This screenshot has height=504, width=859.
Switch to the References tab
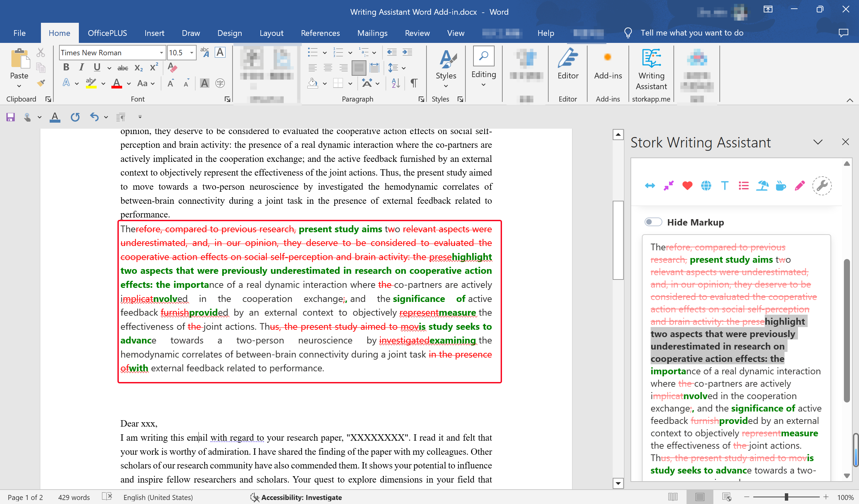click(x=320, y=33)
